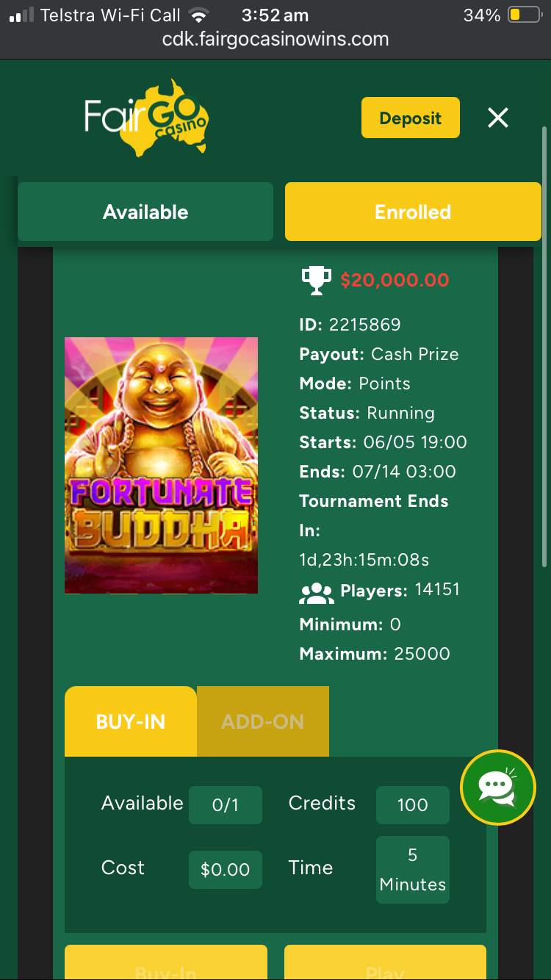Open the Fortunate Buddha game thumbnail
The image size is (551, 980).
161,465
